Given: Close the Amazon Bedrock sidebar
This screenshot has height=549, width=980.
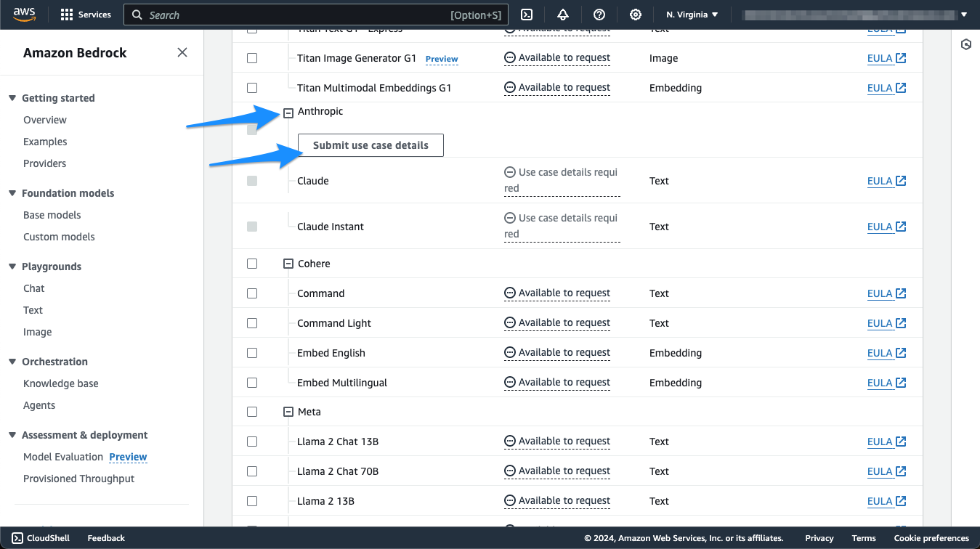Looking at the screenshot, I should pyautogui.click(x=182, y=52).
